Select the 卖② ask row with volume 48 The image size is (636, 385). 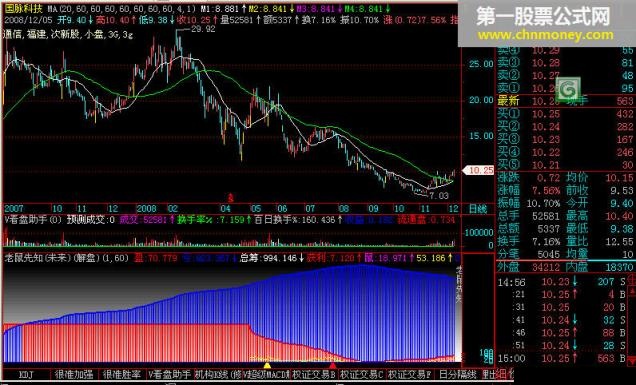point(565,75)
